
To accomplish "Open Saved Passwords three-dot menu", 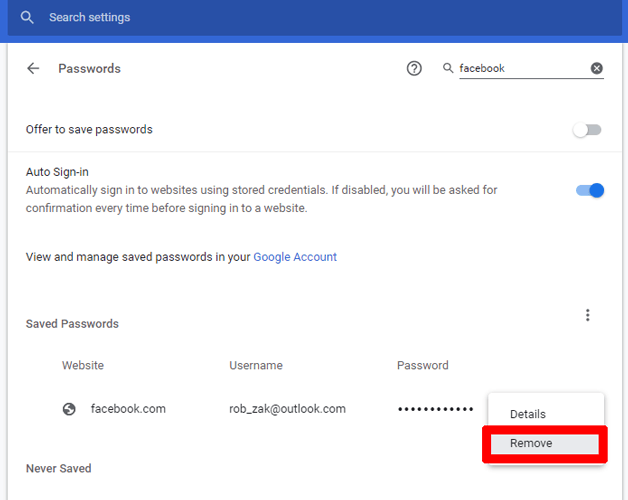I will (588, 315).
